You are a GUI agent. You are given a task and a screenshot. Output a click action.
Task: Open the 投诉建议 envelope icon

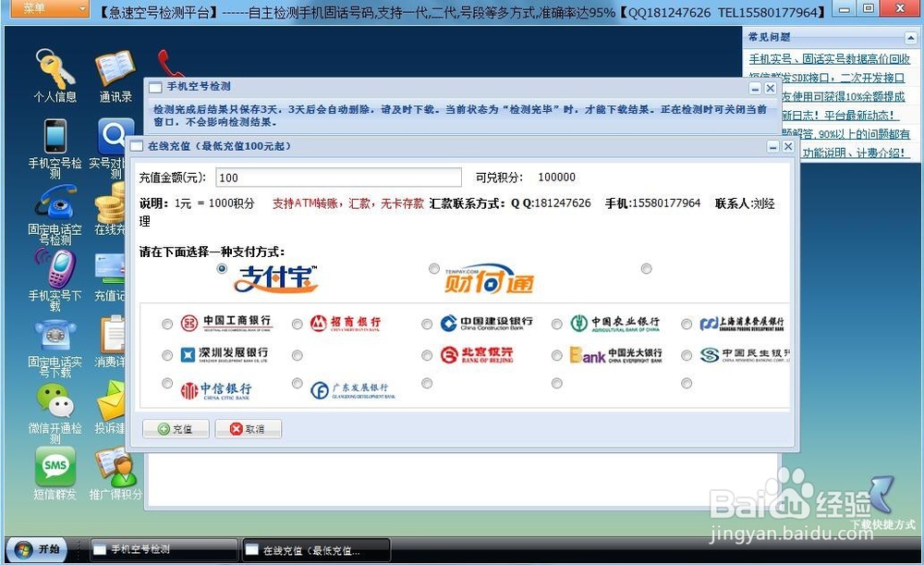click(112, 401)
